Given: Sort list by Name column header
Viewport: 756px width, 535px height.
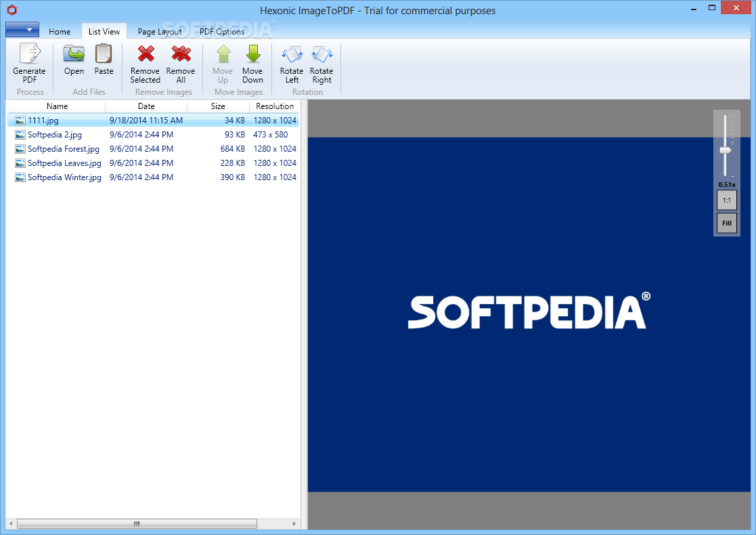Looking at the screenshot, I should (57, 106).
